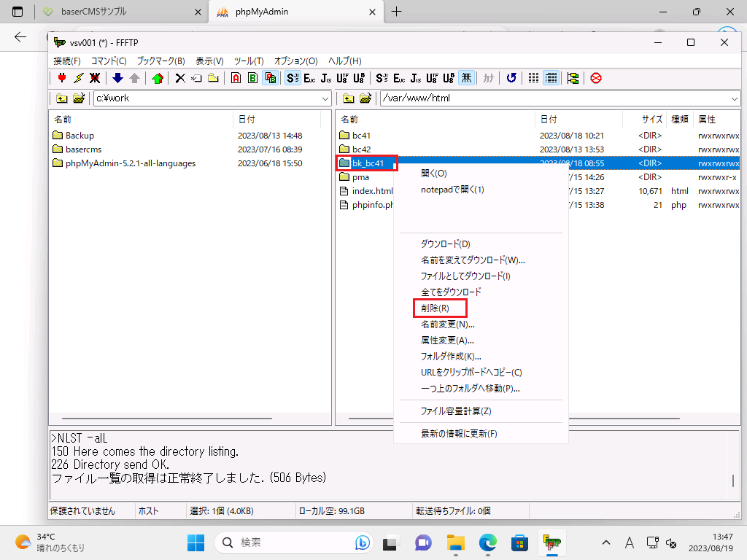This screenshot has height=560, width=747.
Task: Click the Disconnect icon in toolbar
Action: pos(95,78)
